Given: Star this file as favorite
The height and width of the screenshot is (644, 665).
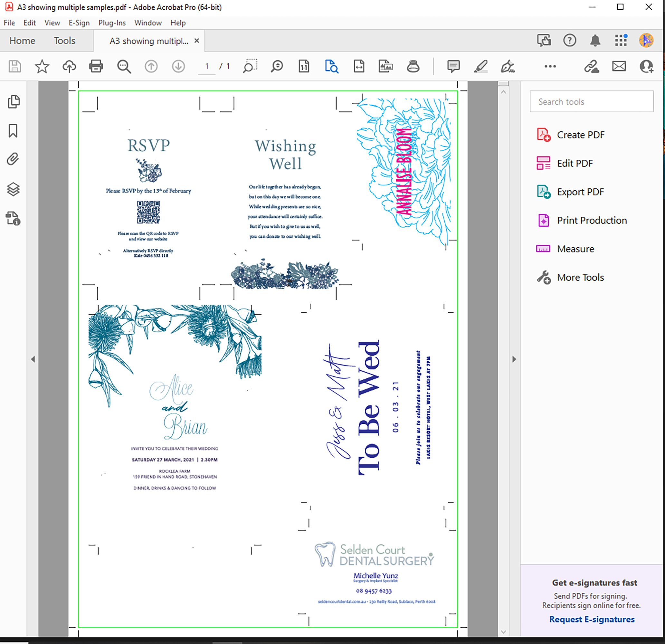Looking at the screenshot, I should 42,66.
